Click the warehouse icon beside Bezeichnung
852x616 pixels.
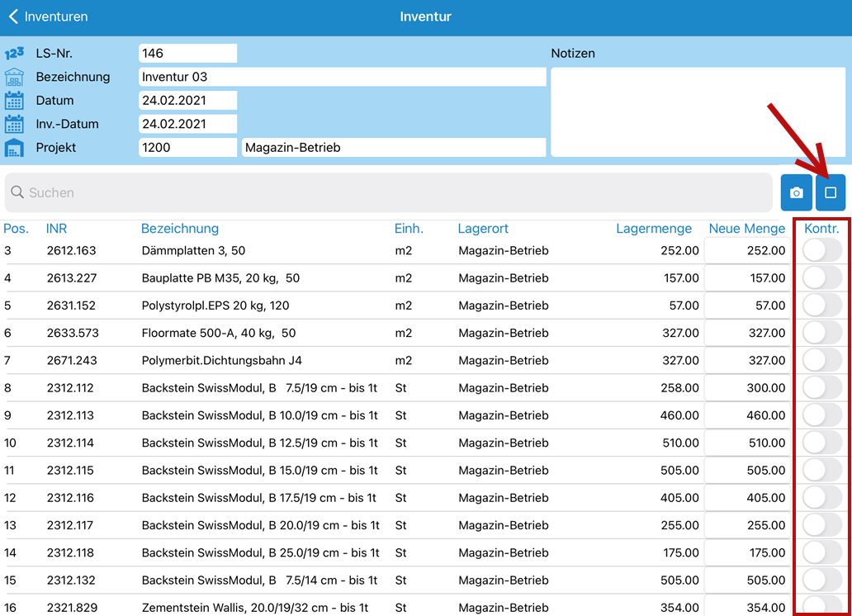(x=14, y=77)
